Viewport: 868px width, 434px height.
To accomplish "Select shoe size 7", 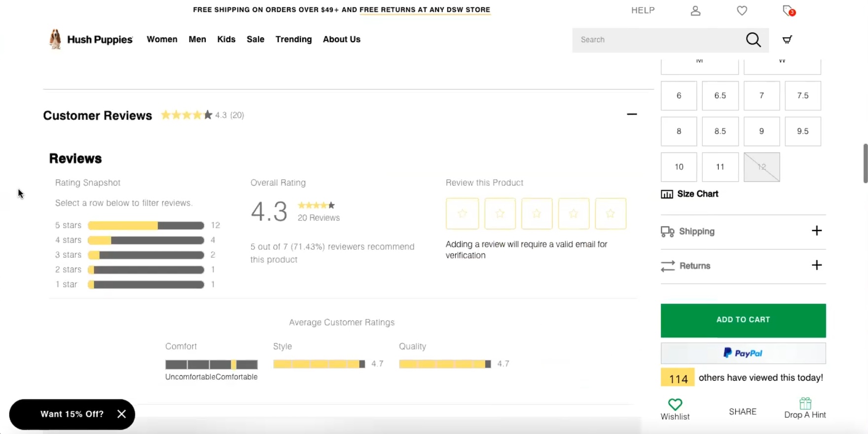I will [761, 96].
